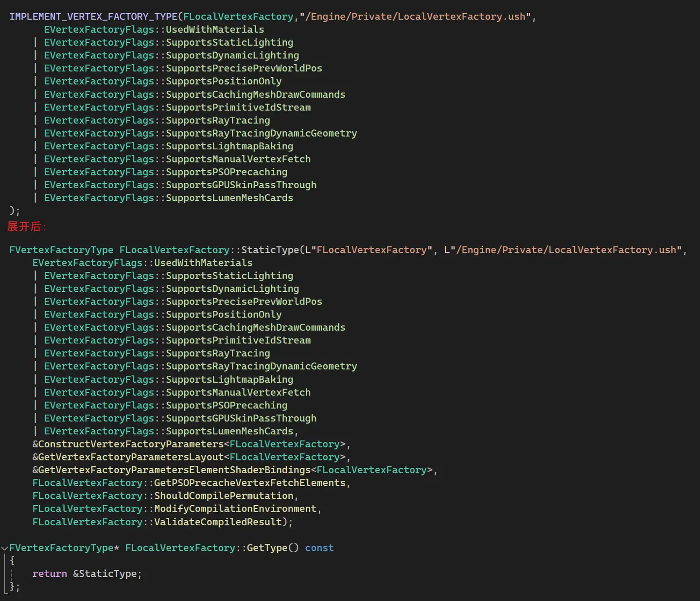Click the fold chevron beside FVertexFactoryType* line

point(5,548)
